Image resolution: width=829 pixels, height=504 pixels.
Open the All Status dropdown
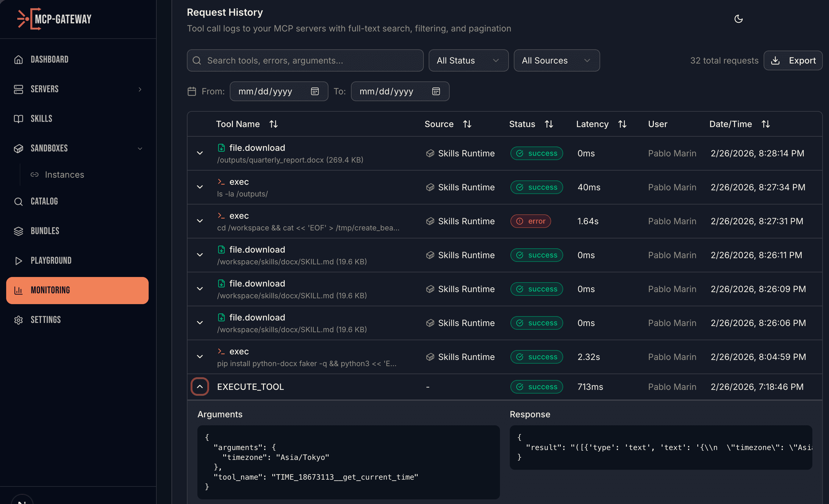(468, 60)
